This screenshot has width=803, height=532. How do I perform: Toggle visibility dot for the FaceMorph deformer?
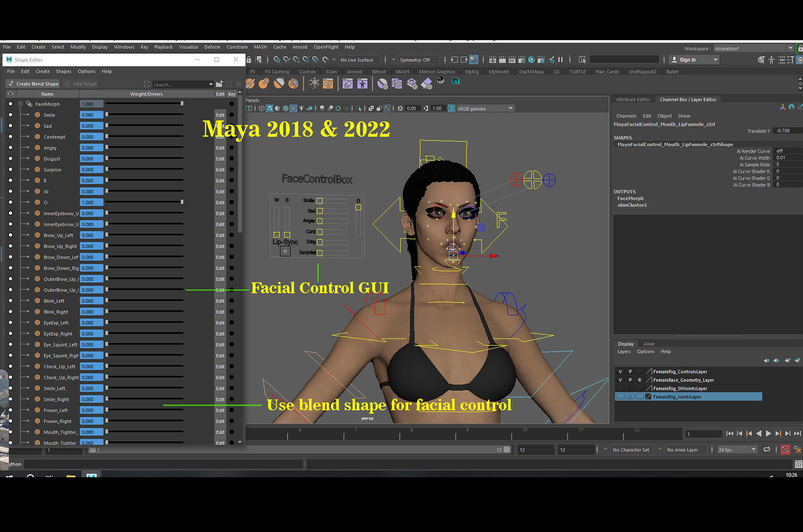coord(11,104)
